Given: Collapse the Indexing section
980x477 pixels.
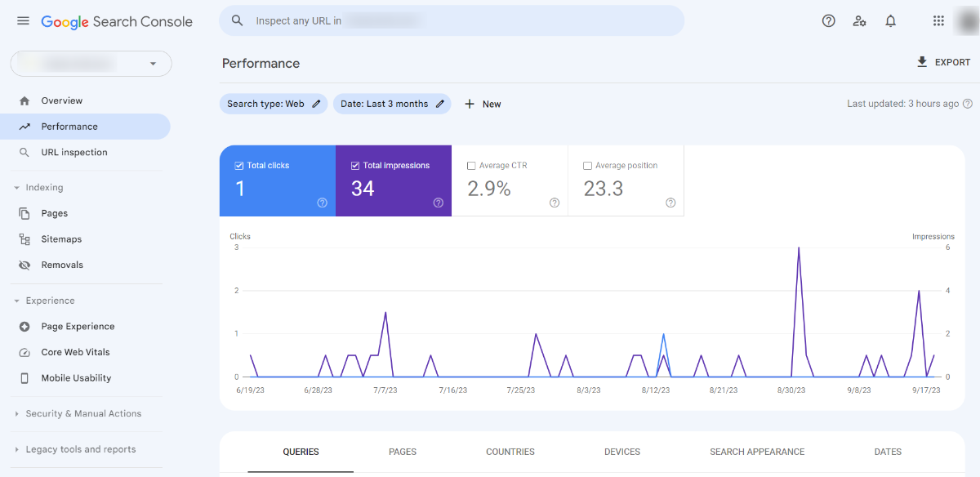Looking at the screenshot, I should (x=16, y=188).
